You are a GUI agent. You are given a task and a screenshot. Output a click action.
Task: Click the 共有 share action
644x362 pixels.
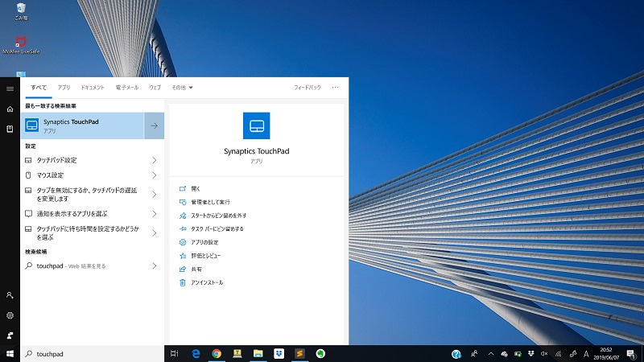point(196,269)
